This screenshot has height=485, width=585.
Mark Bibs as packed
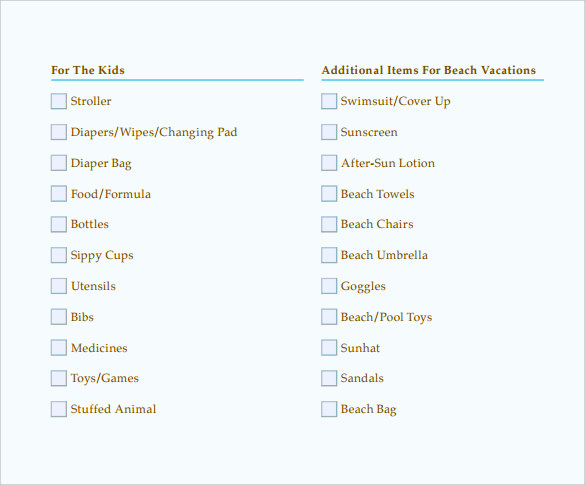tap(59, 317)
